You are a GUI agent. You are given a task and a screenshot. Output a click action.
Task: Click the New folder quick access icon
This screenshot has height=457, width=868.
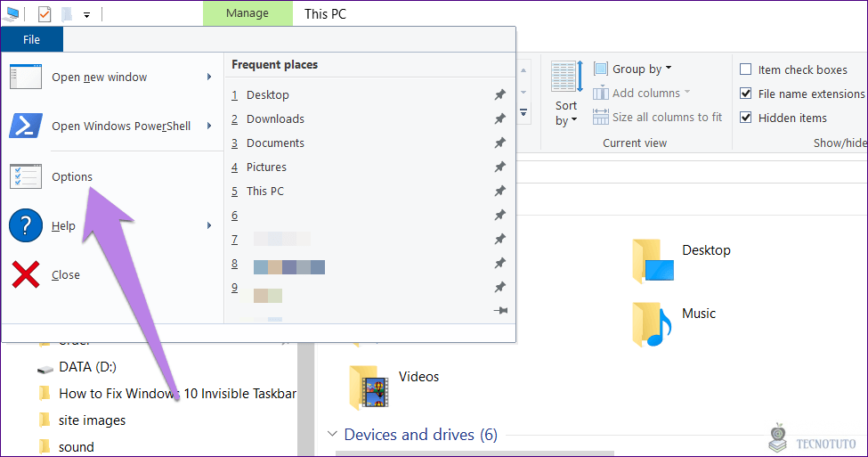[x=67, y=14]
